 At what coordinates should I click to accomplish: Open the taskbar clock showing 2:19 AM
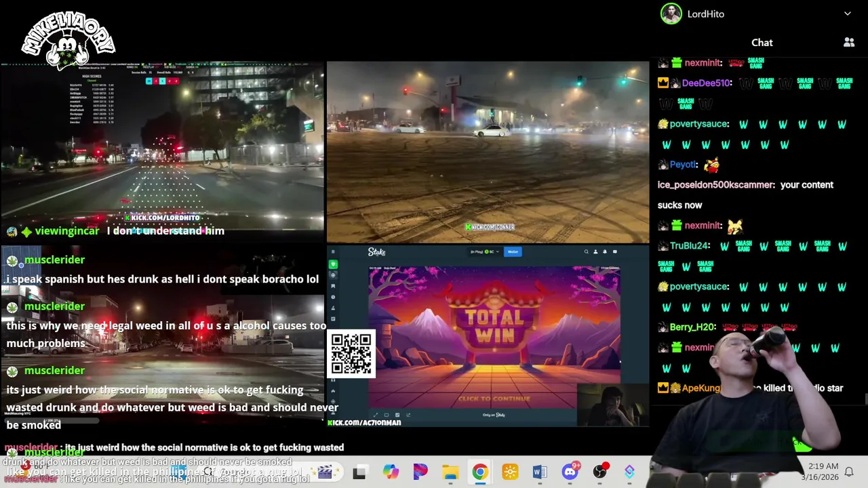pyautogui.click(x=822, y=472)
